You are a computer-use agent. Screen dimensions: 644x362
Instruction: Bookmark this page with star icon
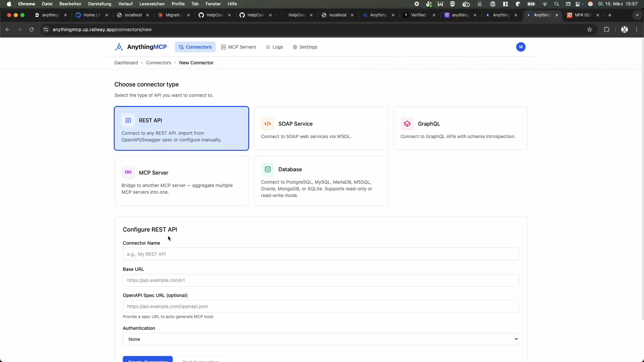[x=590, y=29]
